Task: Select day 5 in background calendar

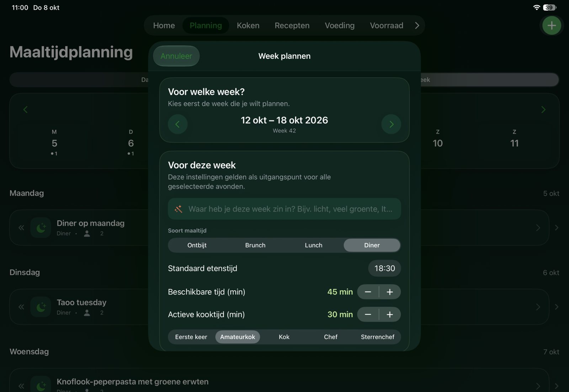Action: coord(54,143)
